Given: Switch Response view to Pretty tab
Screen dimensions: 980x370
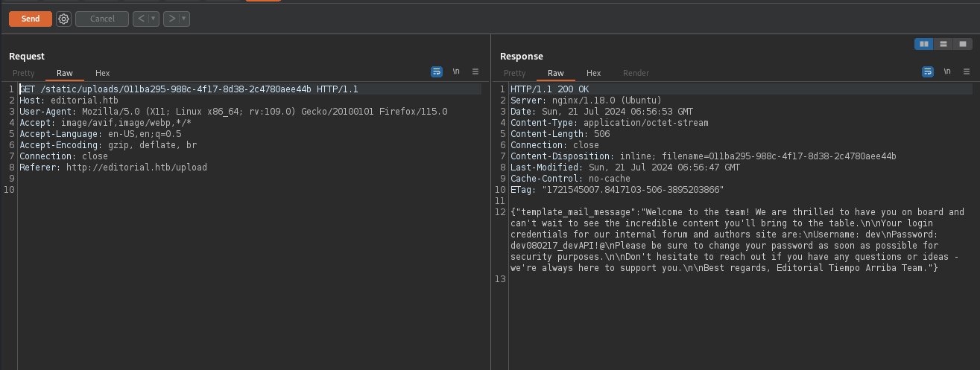Looking at the screenshot, I should (514, 73).
